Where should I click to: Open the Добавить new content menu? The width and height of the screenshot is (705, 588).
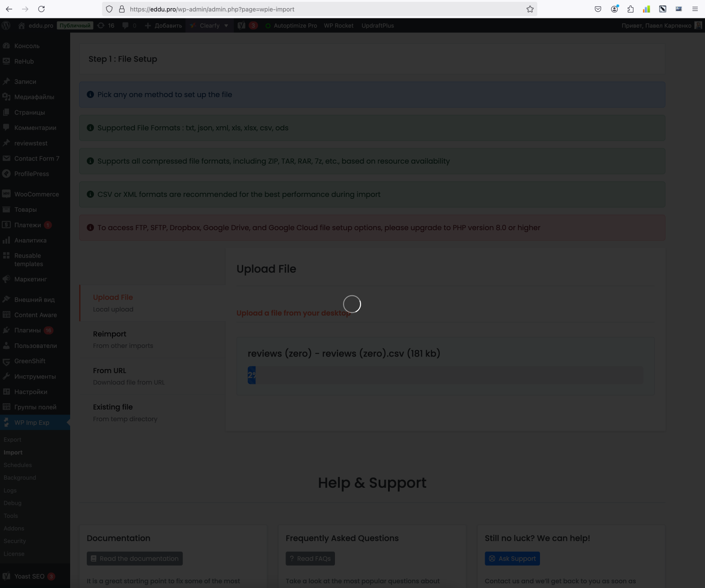click(164, 26)
